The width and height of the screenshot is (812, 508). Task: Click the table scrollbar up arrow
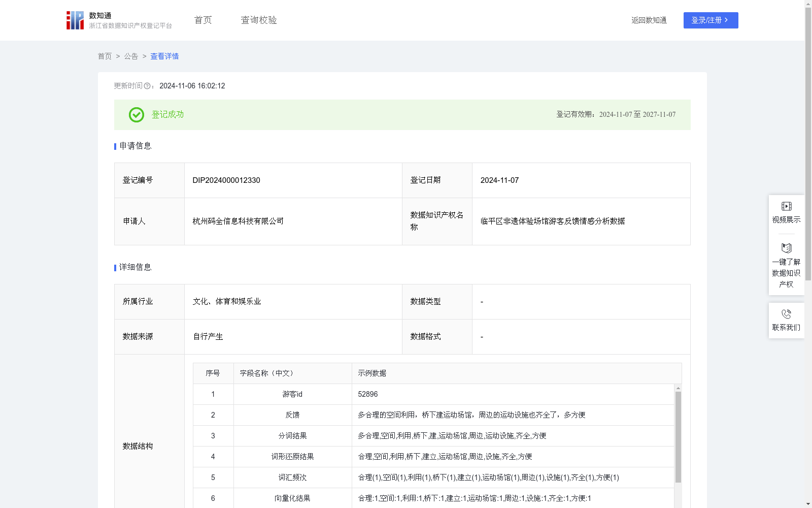click(678, 388)
